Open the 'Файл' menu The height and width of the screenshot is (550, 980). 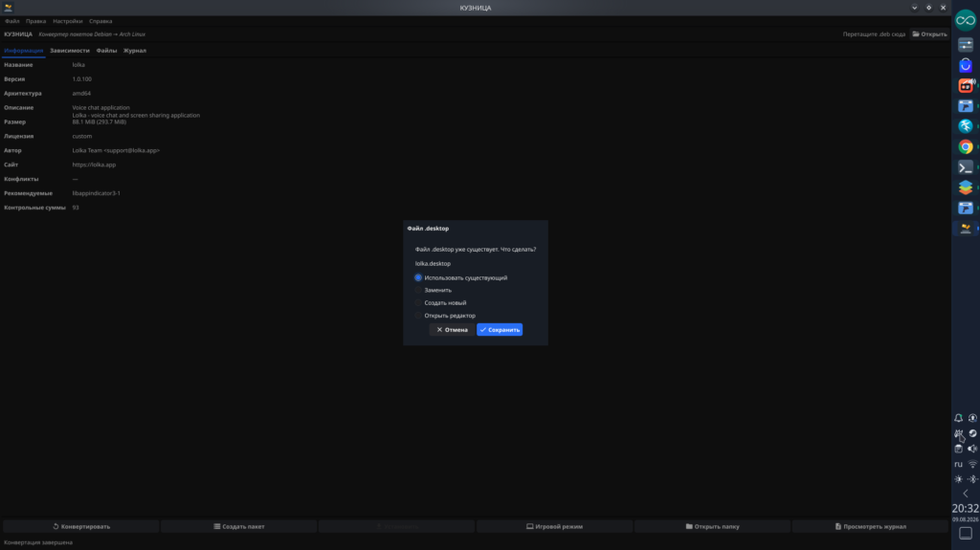(x=11, y=21)
